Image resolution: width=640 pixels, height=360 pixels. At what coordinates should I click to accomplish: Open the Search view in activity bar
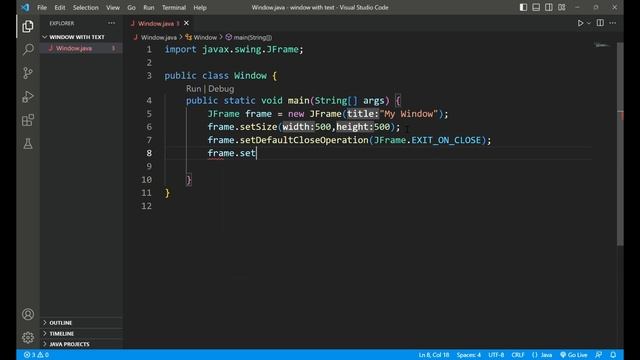[28, 50]
